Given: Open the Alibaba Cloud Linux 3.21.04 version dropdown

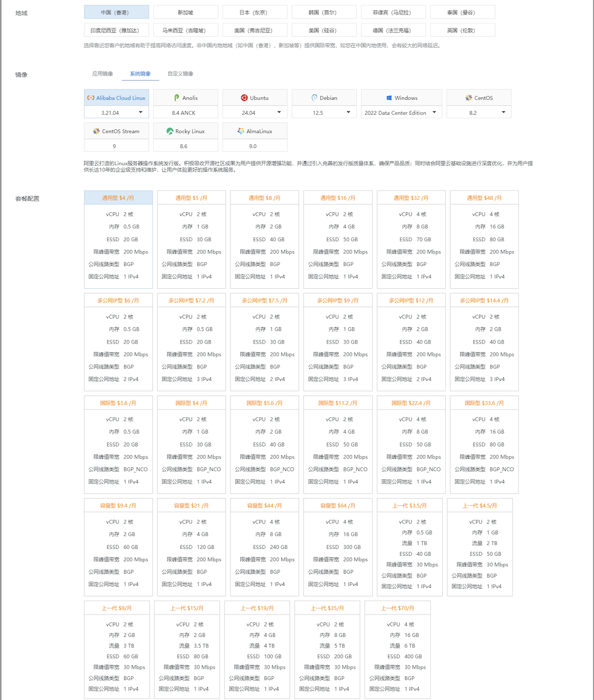Looking at the screenshot, I should point(116,113).
